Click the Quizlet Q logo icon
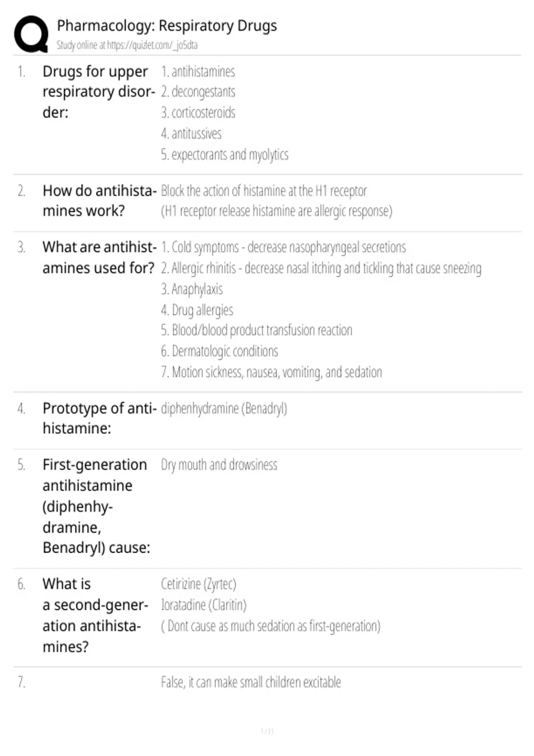The height and width of the screenshot is (756, 534). (x=31, y=34)
